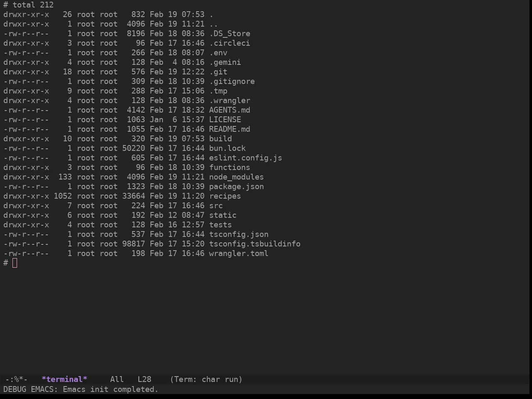Click the '# total 212' line
Viewport: 532px width, 399px height.
28,5
